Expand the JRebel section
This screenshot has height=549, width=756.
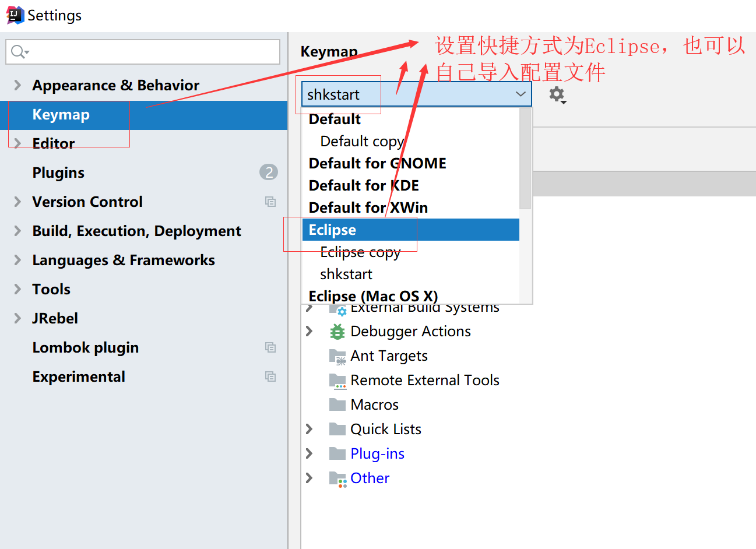(17, 318)
